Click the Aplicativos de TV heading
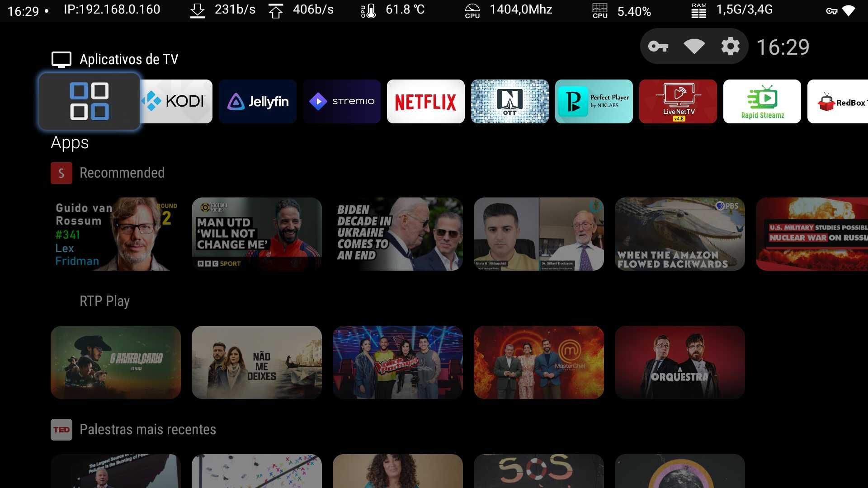 click(129, 59)
